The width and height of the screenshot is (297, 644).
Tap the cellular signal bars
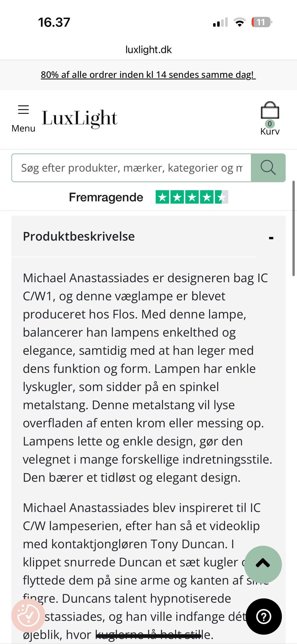(x=220, y=22)
